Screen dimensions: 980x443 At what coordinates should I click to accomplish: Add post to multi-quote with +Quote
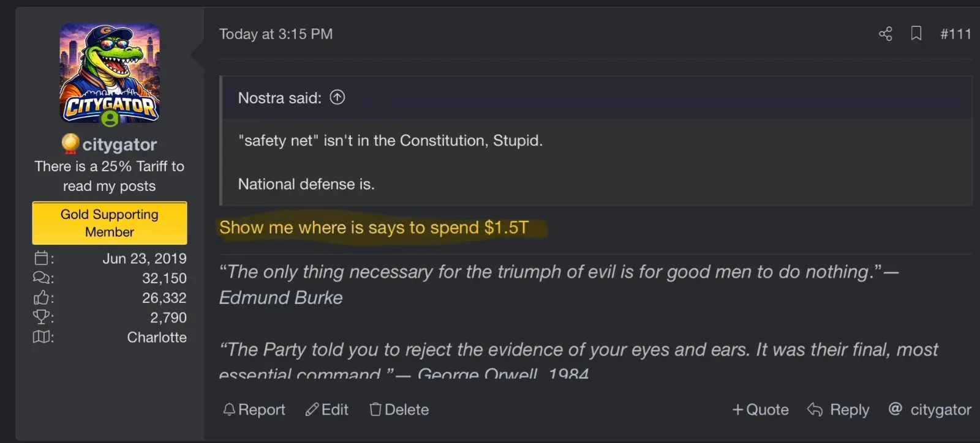[760, 409]
